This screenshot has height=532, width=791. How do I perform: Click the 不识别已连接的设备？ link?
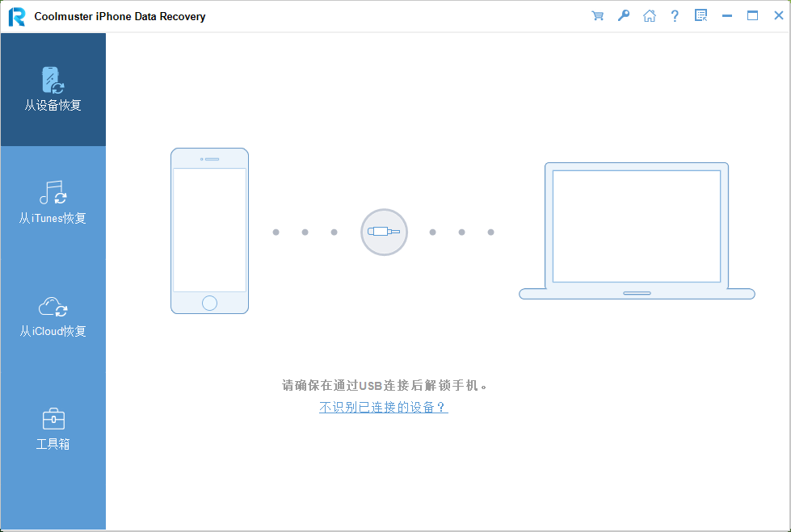pos(384,407)
